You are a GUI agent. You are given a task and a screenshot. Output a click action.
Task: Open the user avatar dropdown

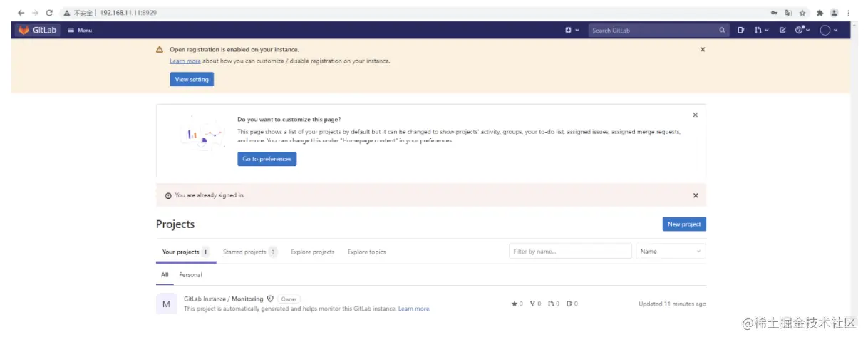click(x=829, y=30)
